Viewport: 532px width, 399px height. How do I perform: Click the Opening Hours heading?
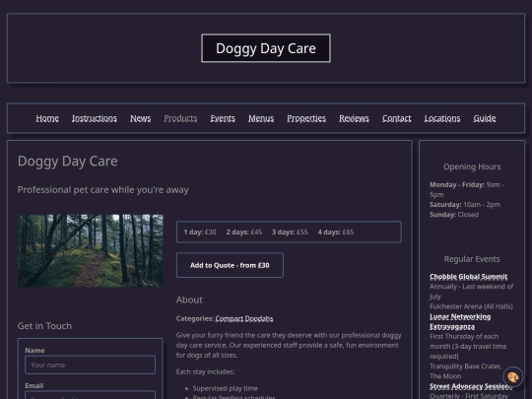tap(472, 166)
